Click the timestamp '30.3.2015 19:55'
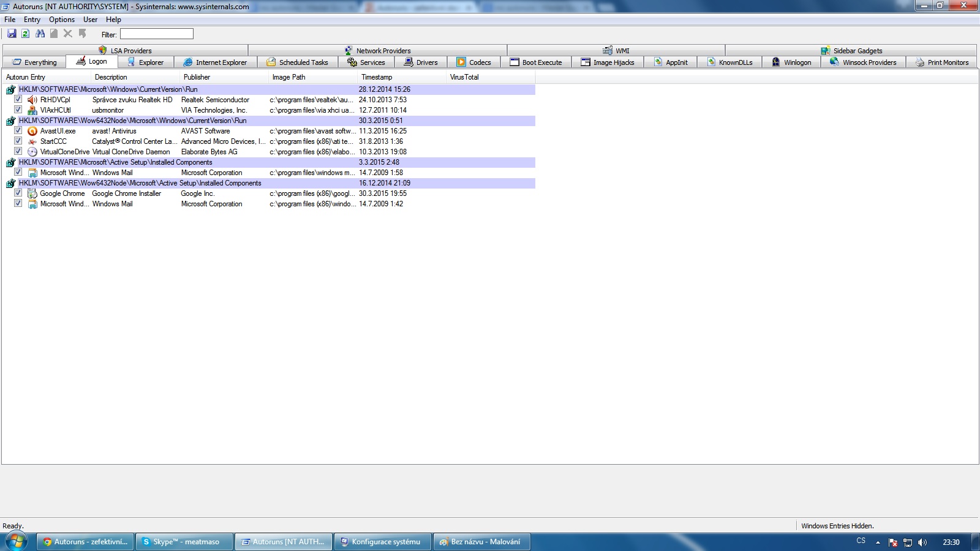This screenshot has height=551, width=980. click(x=383, y=193)
